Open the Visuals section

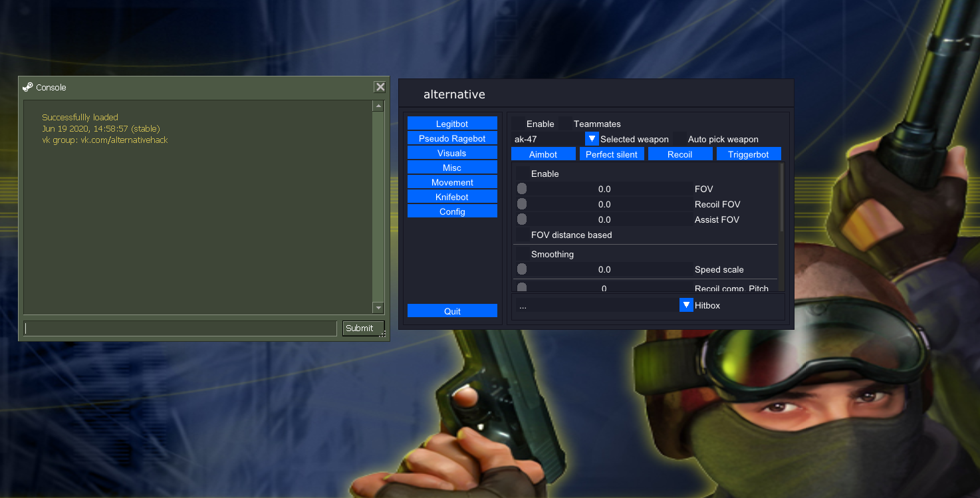click(452, 152)
